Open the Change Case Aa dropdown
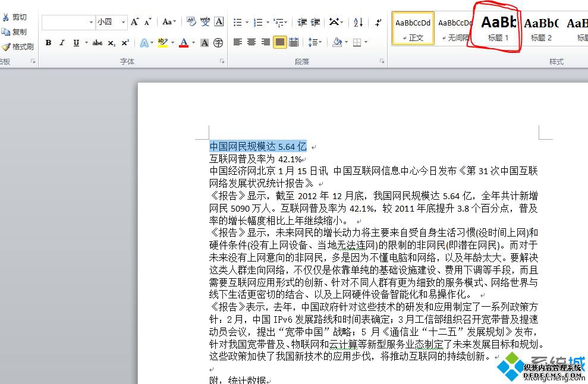Viewport: 588px width, 384px height. click(169, 22)
